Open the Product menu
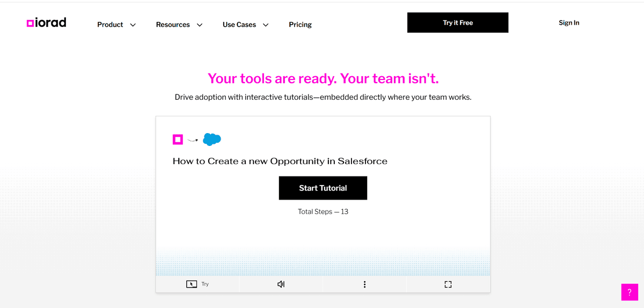This screenshot has width=644, height=308. 110,25
